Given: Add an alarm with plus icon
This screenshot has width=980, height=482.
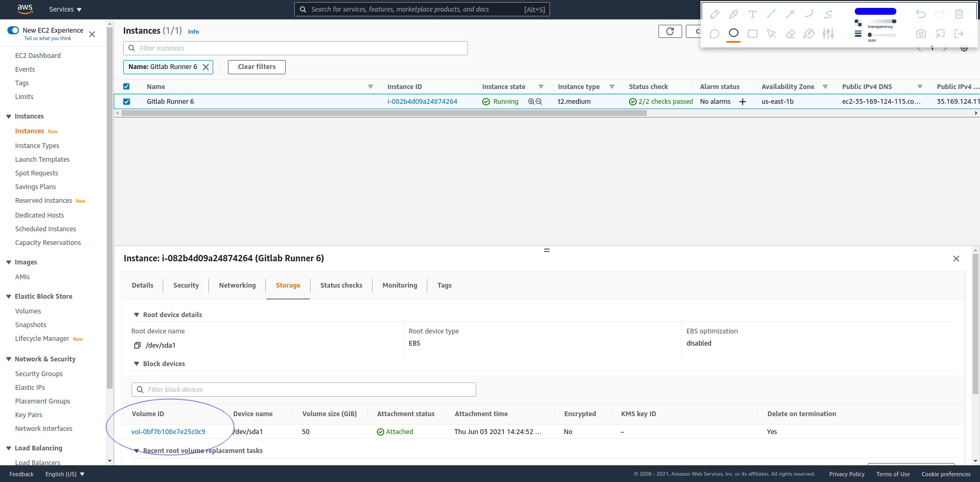Looking at the screenshot, I should pyautogui.click(x=743, y=102).
